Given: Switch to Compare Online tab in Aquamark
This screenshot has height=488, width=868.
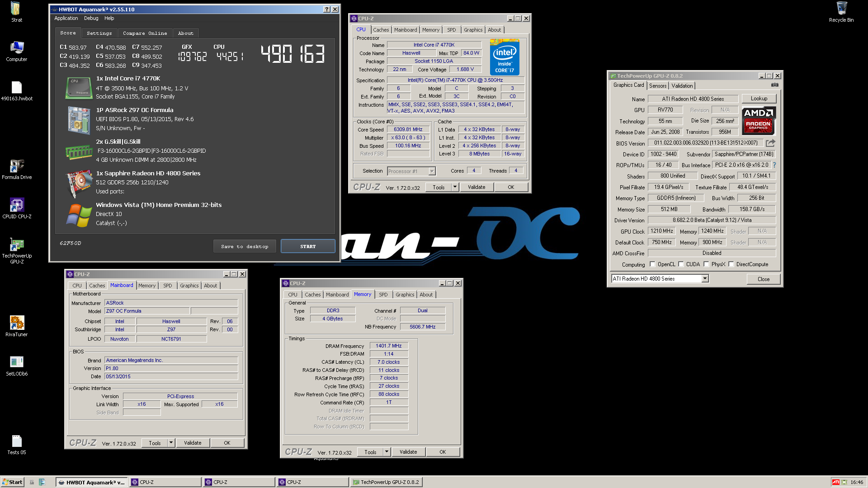Looking at the screenshot, I should (145, 33).
